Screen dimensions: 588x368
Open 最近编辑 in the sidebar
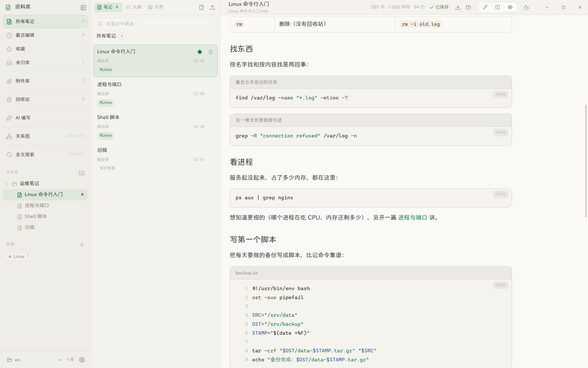(45, 35)
